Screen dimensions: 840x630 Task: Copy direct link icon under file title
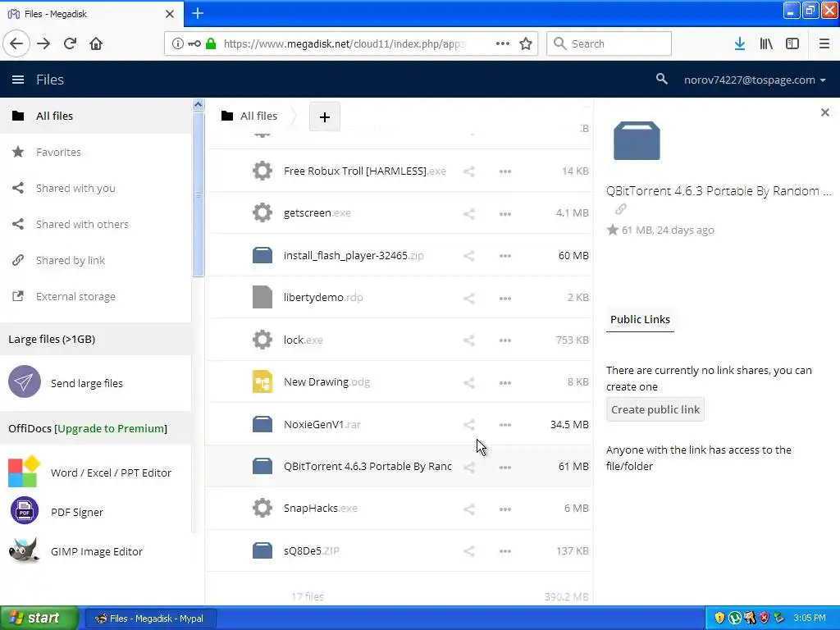tap(621, 209)
